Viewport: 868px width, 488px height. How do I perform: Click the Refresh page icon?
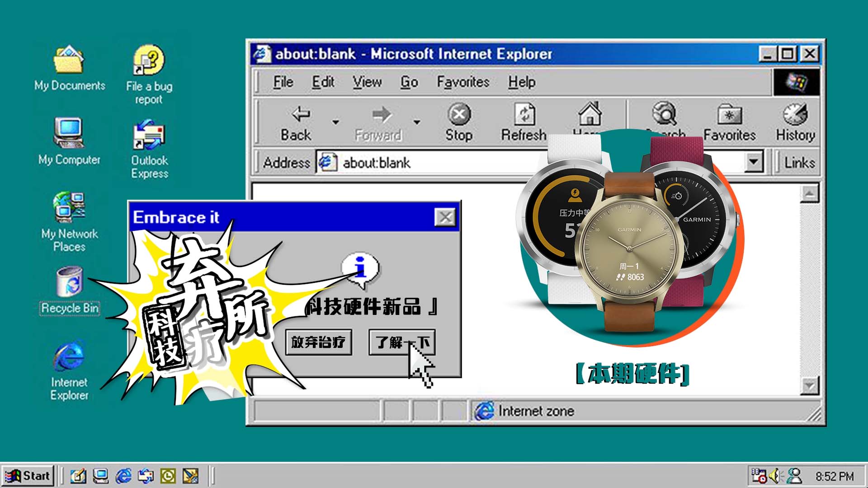524,115
